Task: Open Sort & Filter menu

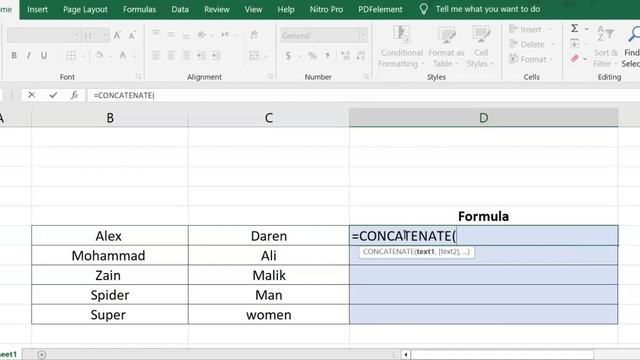Action: [x=606, y=47]
